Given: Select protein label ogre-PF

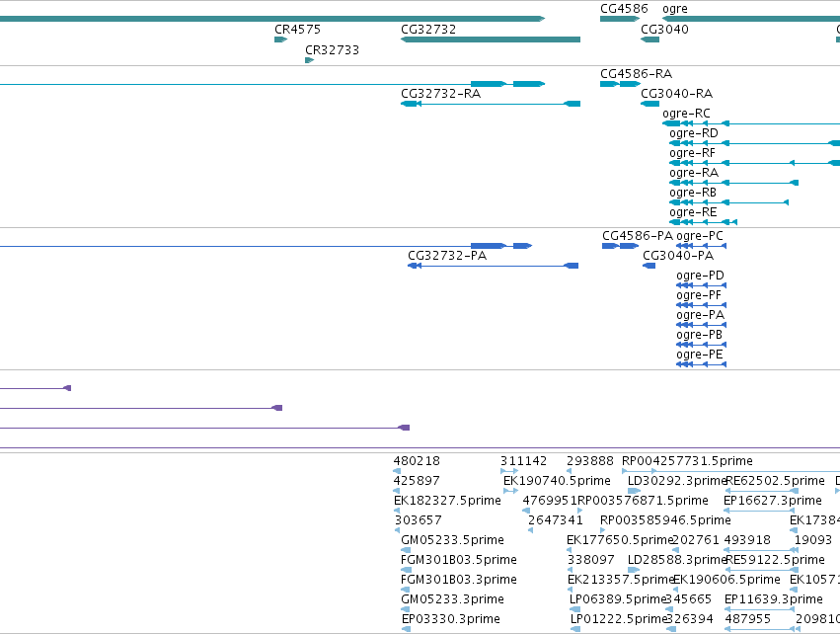Looking at the screenshot, I should [699, 295].
